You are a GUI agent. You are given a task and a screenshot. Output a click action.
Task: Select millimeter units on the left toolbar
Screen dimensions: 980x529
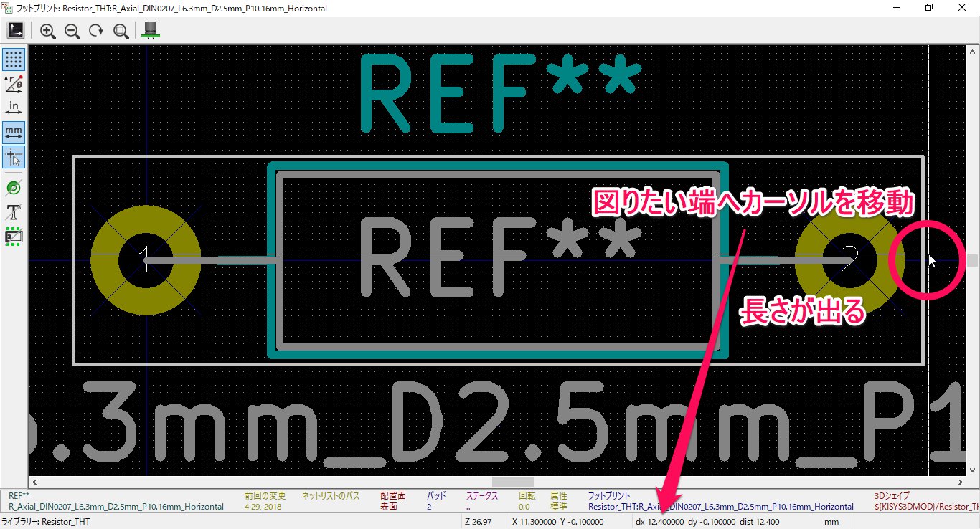pos(13,132)
